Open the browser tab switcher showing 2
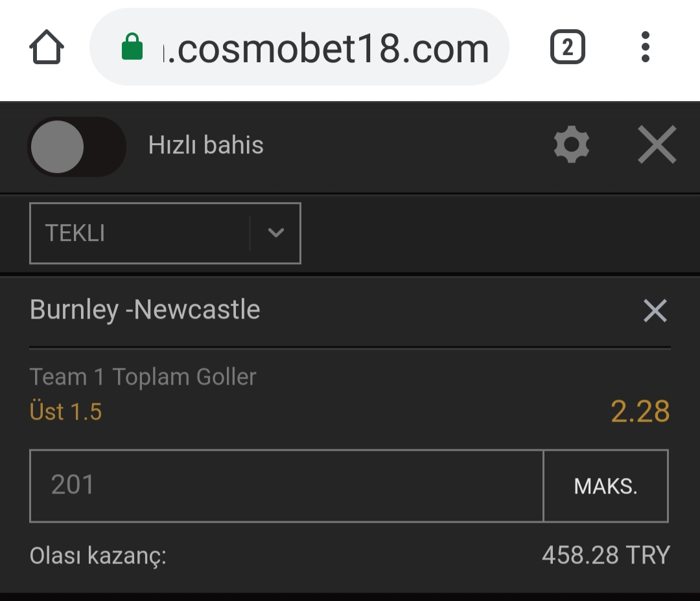Screen dimensions: 700x601 (567, 47)
